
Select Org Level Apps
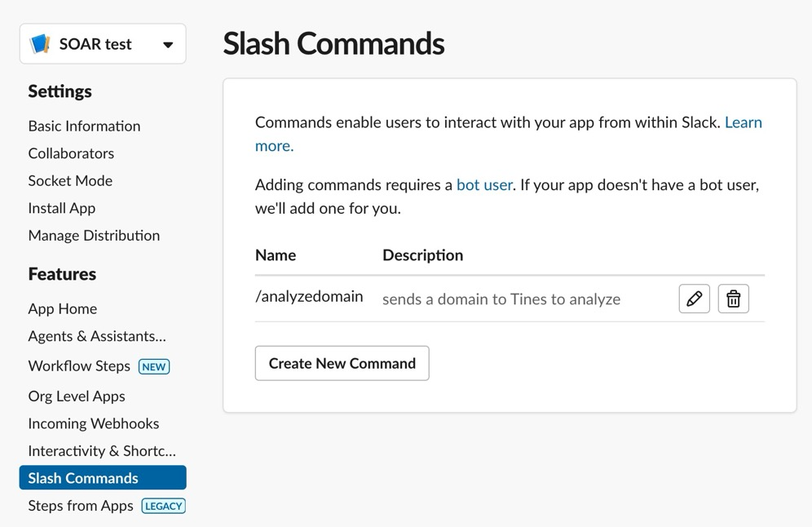pyautogui.click(x=77, y=396)
